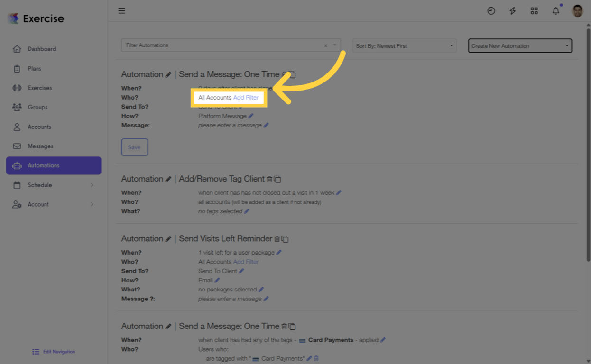Click the Exercise logo
591x364 pixels.
click(x=36, y=18)
